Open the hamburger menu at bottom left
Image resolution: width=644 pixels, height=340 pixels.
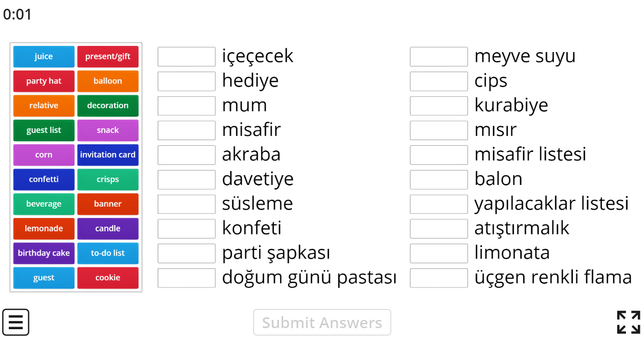click(x=16, y=322)
